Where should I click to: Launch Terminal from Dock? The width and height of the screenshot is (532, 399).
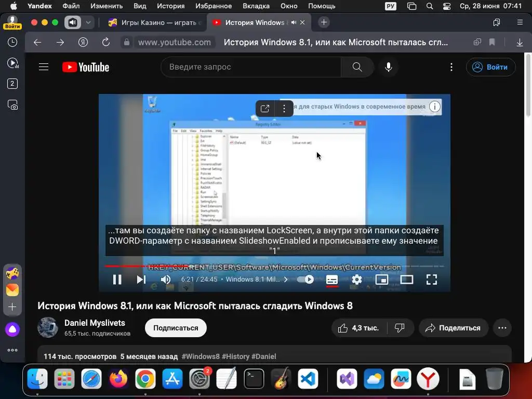click(x=254, y=379)
